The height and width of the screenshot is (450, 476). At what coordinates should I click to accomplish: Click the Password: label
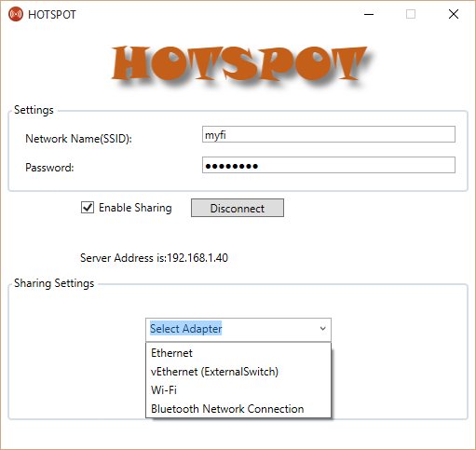pos(49,168)
